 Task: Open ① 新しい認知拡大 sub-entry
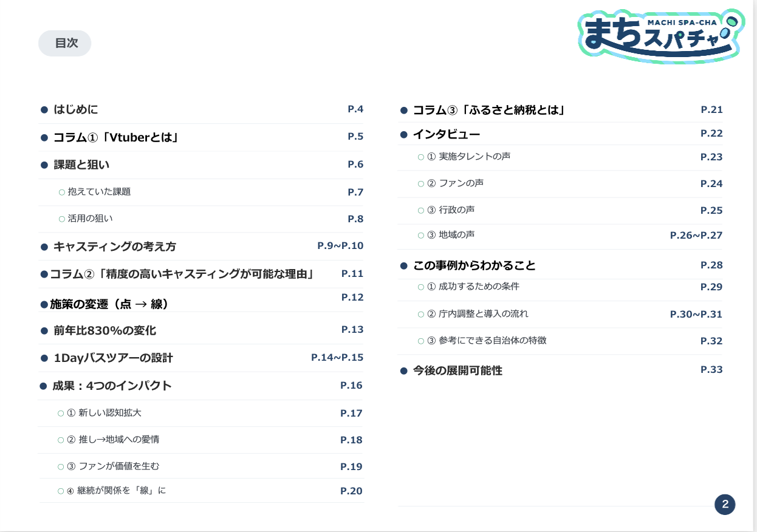104,413
